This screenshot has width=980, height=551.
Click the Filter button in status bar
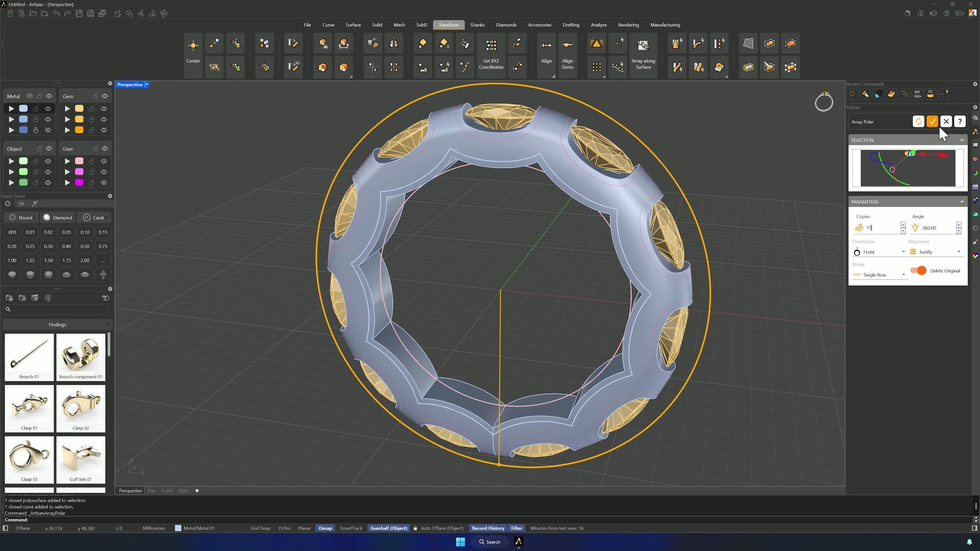[516, 528]
